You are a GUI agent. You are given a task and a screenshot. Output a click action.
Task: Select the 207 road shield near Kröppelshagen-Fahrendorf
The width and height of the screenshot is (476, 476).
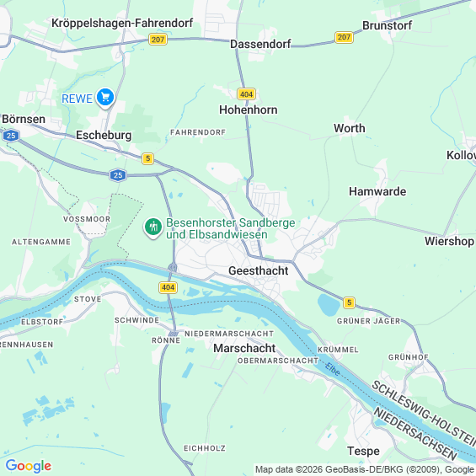[x=158, y=40]
